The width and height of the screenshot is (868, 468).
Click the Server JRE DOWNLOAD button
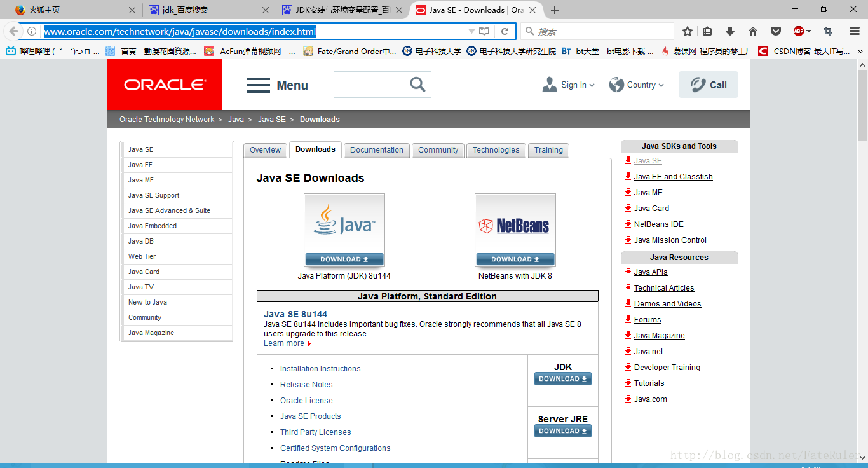[x=563, y=431]
